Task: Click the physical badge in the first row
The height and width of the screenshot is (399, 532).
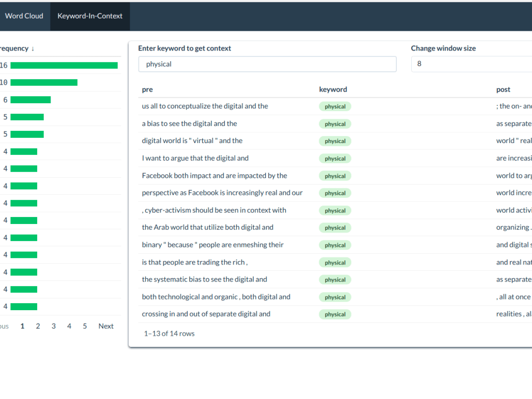Action: (335, 106)
